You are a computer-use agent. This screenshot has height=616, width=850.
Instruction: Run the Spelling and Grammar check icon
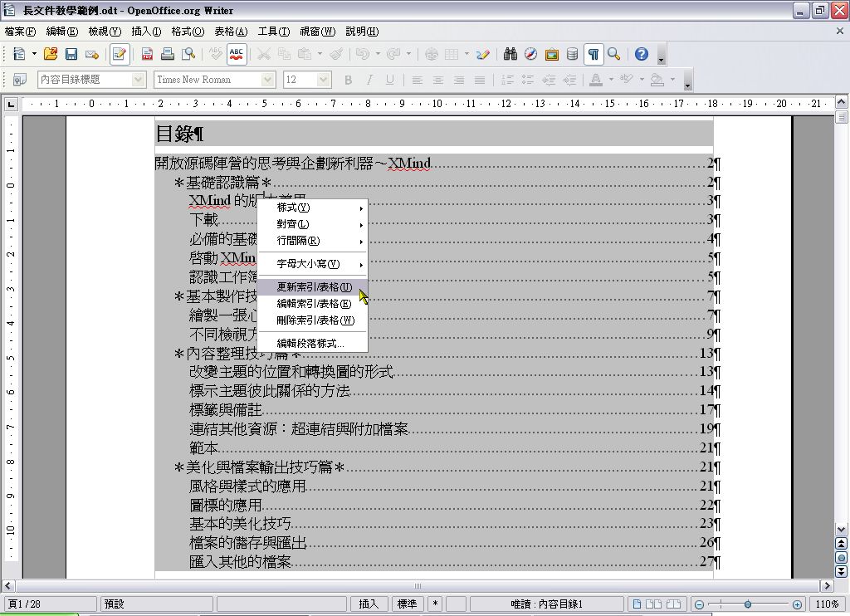click(x=216, y=54)
